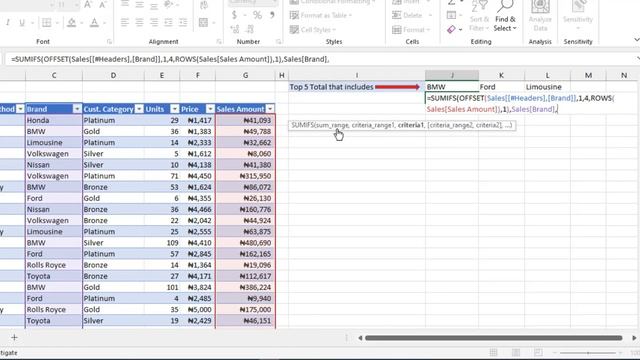Image resolution: width=640 pixels, height=360 pixels.
Task: Open Font dialog launcher
Action: [x=109, y=42]
